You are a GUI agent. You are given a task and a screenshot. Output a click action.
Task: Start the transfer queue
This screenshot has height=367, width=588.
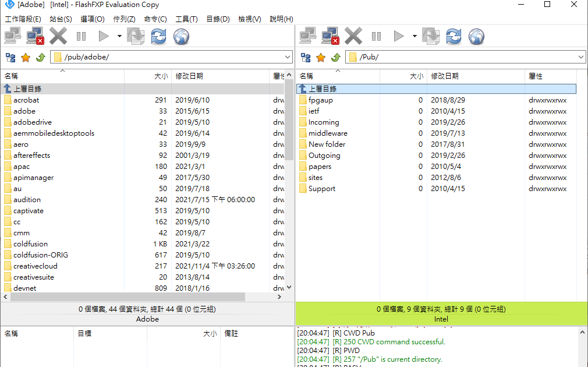[x=103, y=36]
